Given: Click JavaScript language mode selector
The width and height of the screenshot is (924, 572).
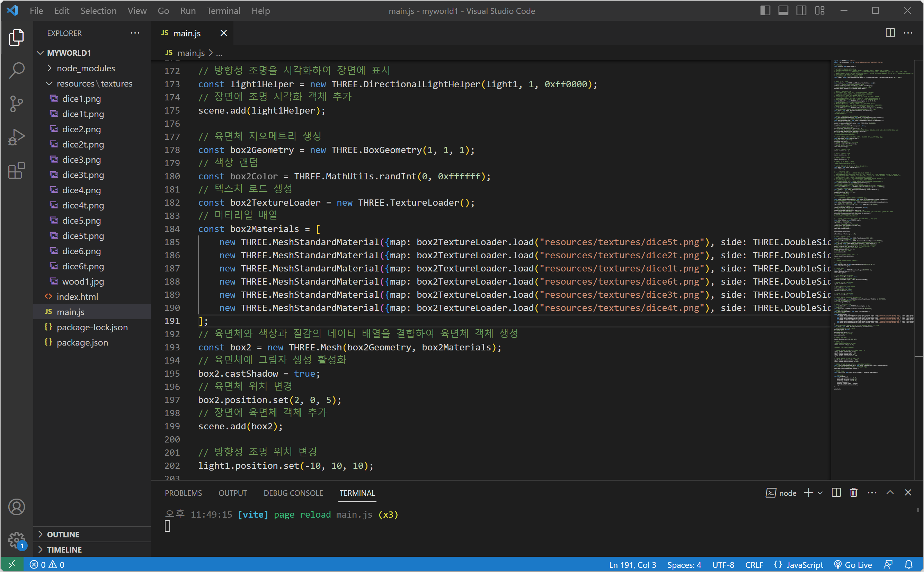Looking at the screenshot, I should click(799, 564).
